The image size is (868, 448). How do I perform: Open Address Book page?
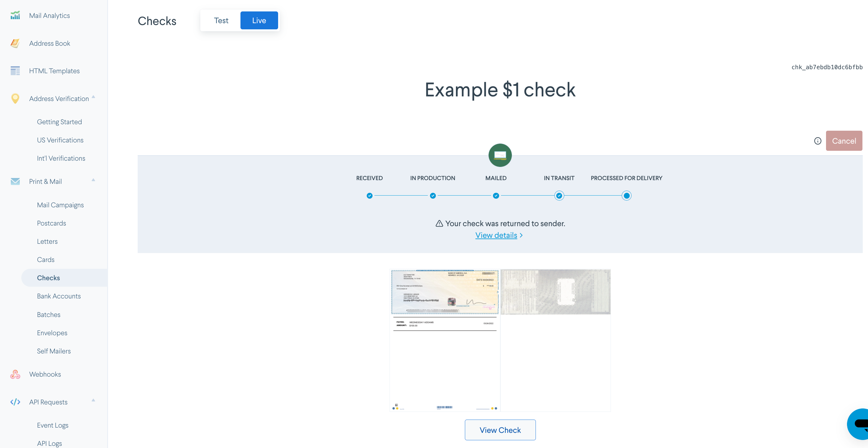tap(49, 43)
